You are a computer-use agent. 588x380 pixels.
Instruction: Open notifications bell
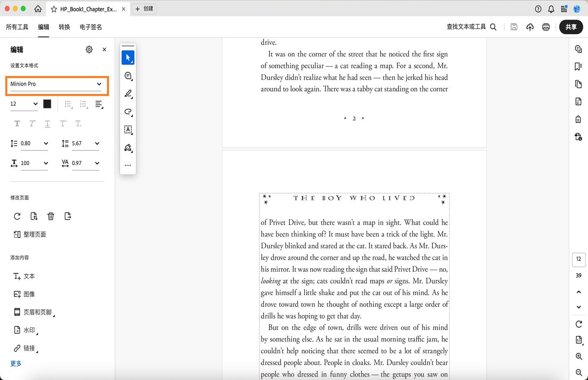click(551, 9)
